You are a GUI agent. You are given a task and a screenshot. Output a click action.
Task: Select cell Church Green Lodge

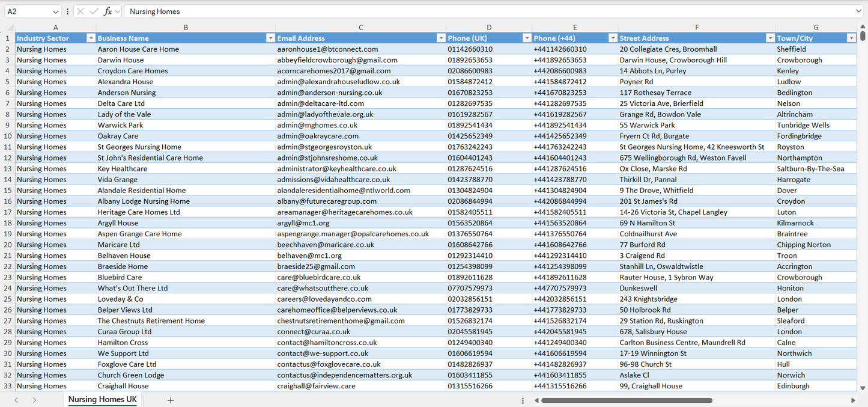click(186, 375)
